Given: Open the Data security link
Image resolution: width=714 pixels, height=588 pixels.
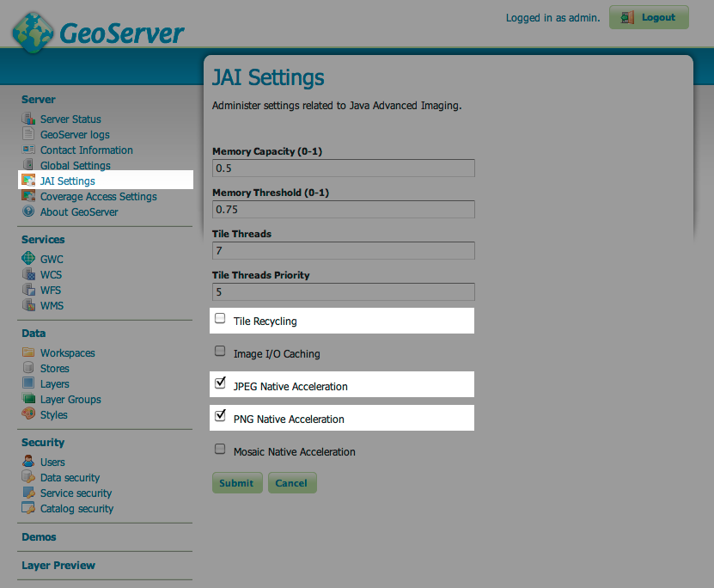Looking at the screenshot, I should pyautogui.click(x=70, y=477).
